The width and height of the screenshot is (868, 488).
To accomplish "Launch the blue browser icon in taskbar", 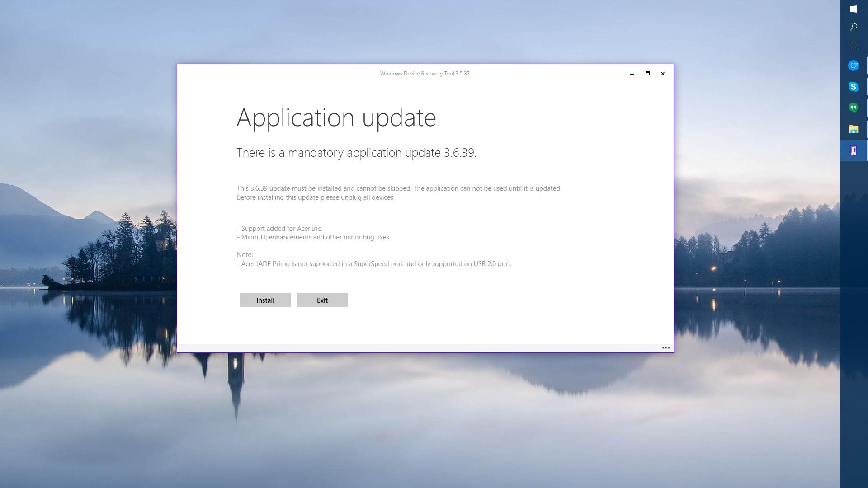I will (854, 66).
